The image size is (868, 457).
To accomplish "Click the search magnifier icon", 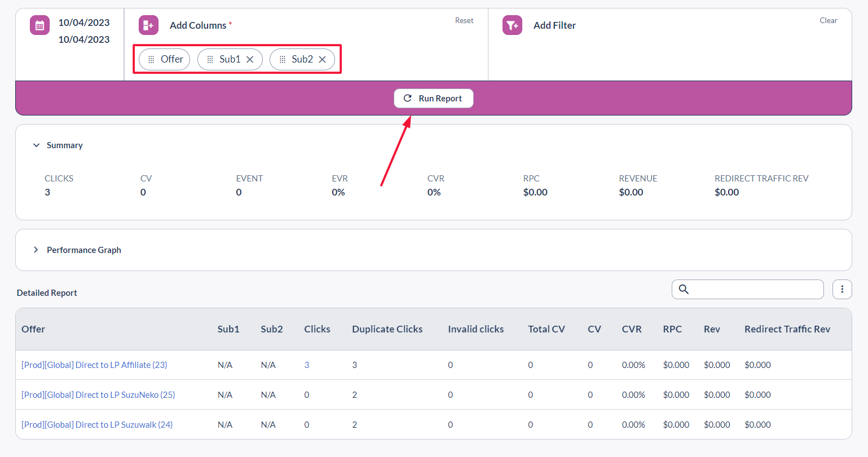I will point(684,289).
